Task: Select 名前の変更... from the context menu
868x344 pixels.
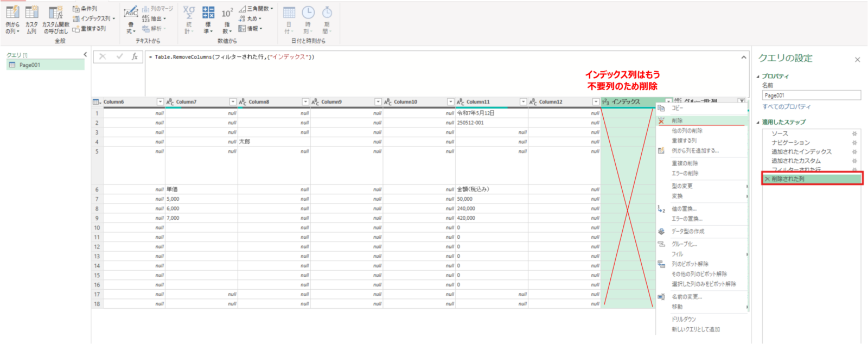Action: (702, 297)
